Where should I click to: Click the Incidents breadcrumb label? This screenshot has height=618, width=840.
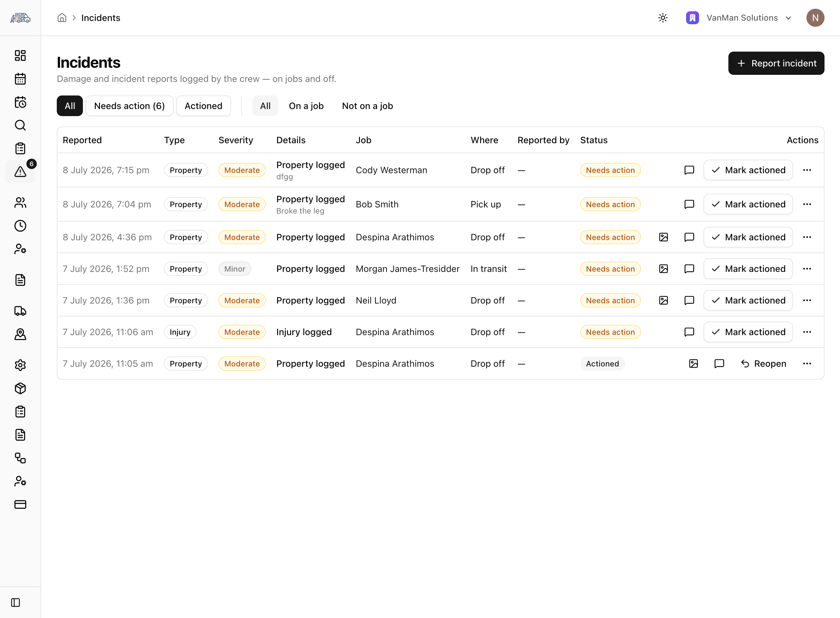point(101,18)
